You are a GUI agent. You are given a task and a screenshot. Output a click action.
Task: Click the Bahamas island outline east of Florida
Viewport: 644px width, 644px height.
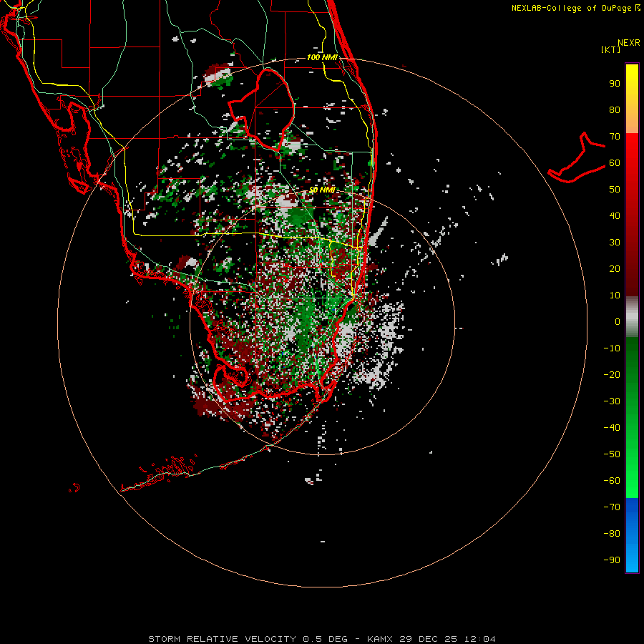coord(577,157)
